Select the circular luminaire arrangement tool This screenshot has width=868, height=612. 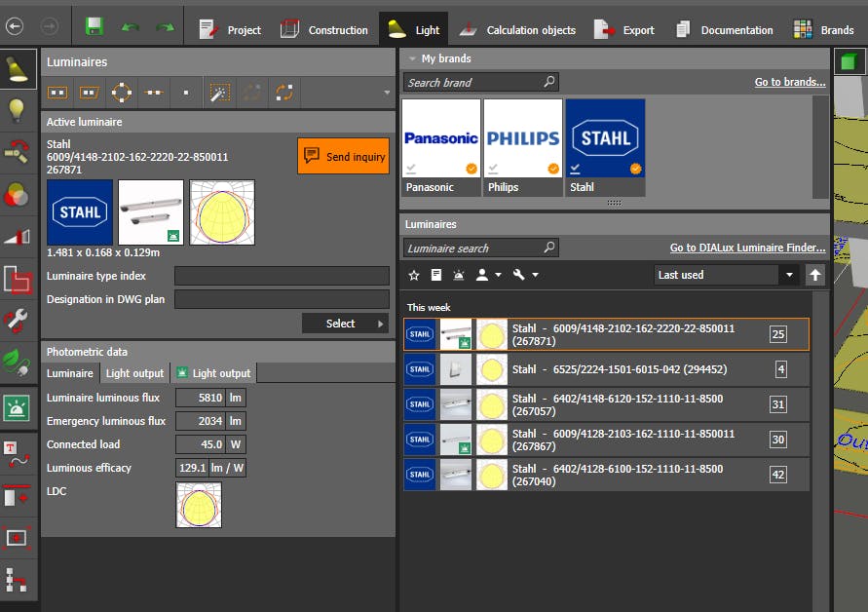[x=121, y=93]
